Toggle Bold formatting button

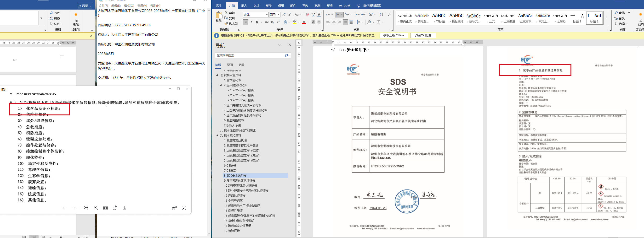point(245,22)
